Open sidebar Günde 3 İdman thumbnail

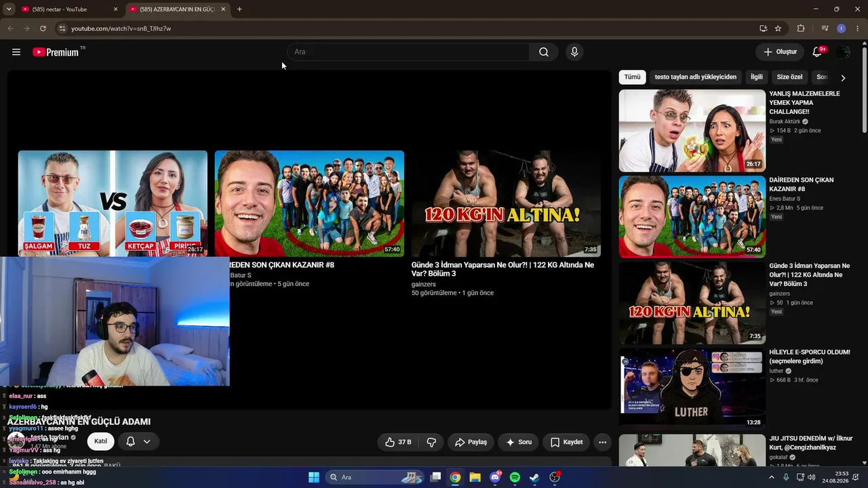coord(692,303)
